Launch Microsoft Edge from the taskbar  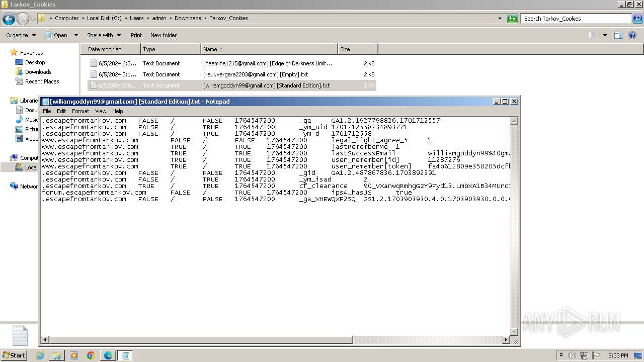[x=108, y=355]
